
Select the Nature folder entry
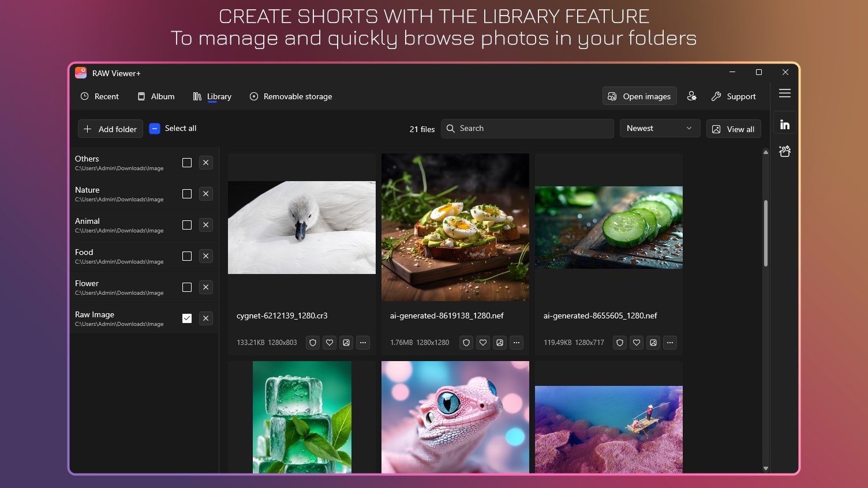tap(144, 194)
